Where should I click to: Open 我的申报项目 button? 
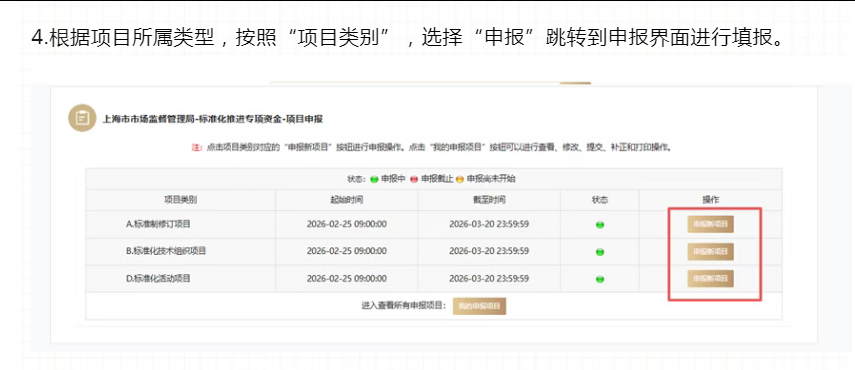[479, 306]
